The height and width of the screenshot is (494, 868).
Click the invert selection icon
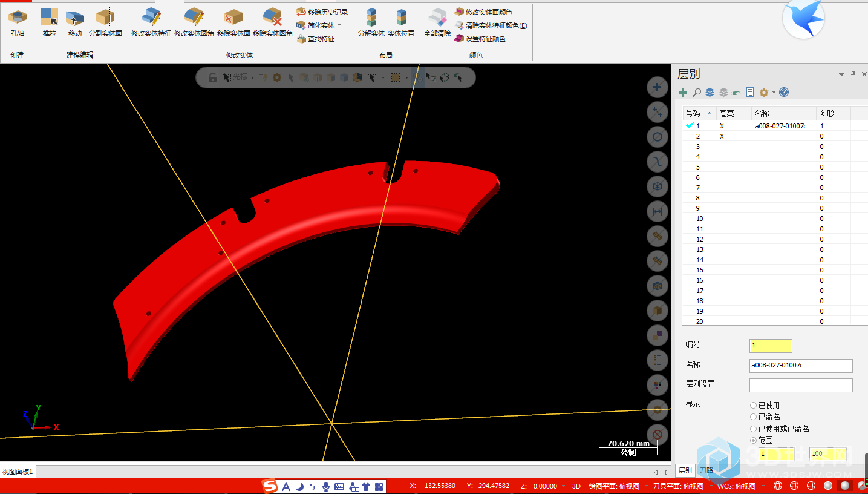click(x=445, y=77)
